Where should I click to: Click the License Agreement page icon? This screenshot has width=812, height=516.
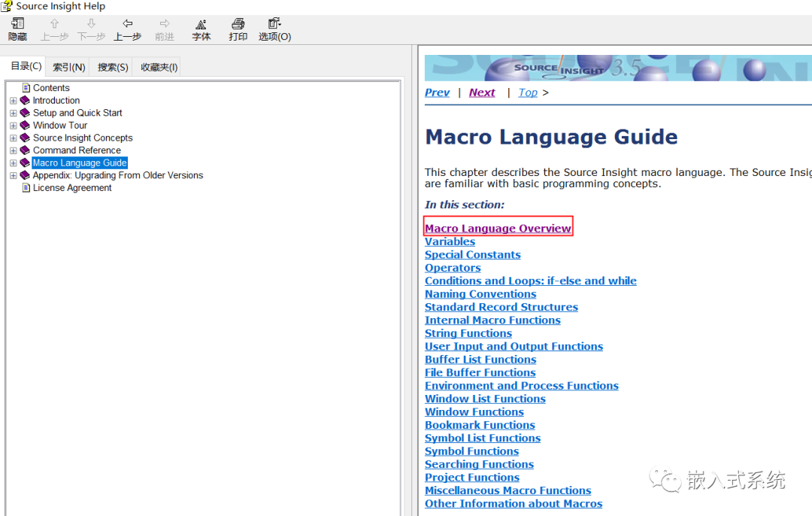tap(26, 187)
